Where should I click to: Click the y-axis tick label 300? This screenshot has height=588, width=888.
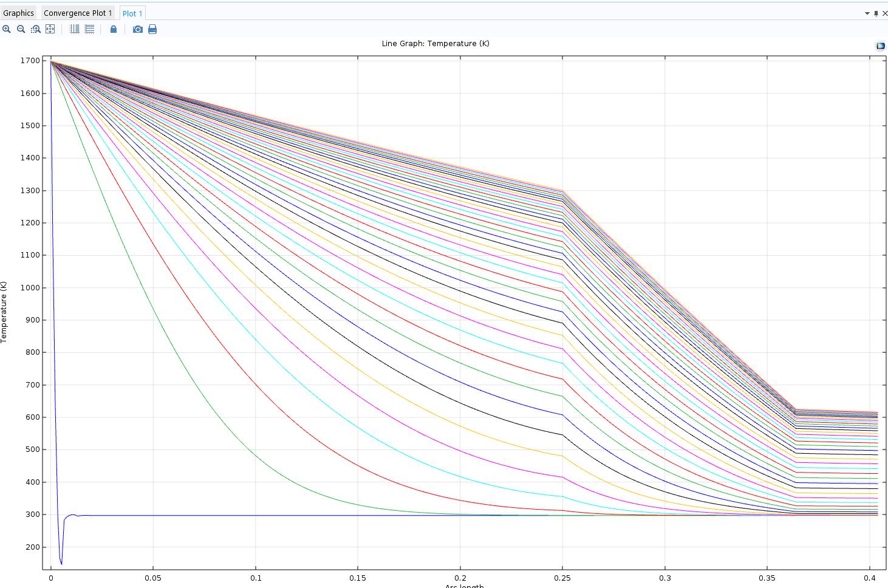tap(32, 514)
